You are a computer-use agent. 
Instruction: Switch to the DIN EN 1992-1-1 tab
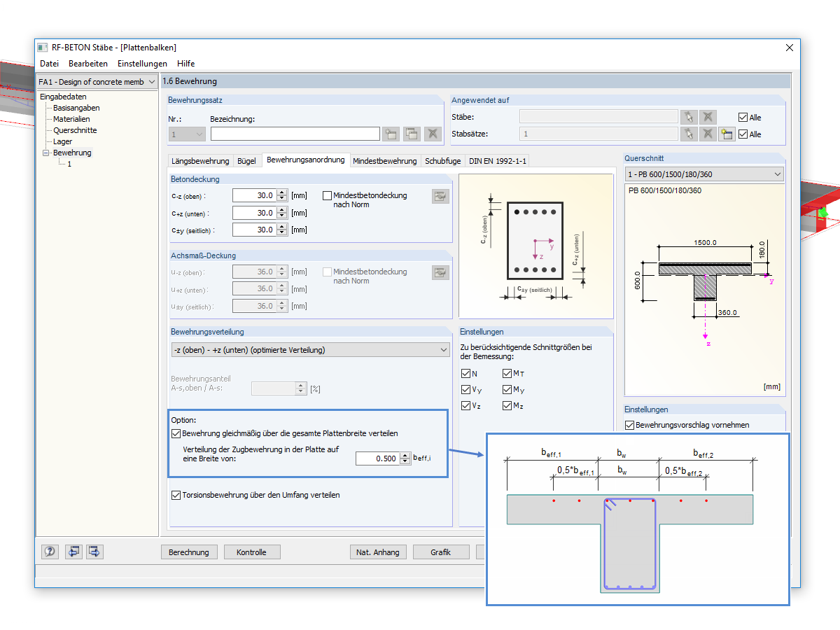click(497, 161)
